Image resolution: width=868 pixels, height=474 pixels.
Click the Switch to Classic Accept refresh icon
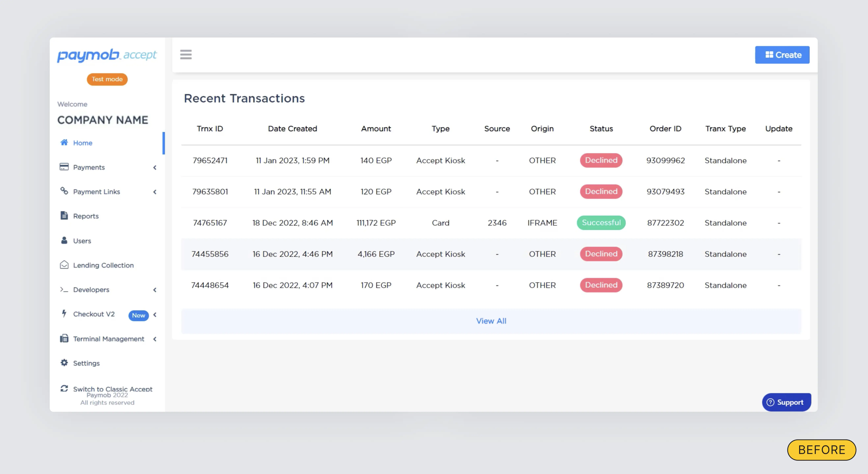(x=64, y=388)
